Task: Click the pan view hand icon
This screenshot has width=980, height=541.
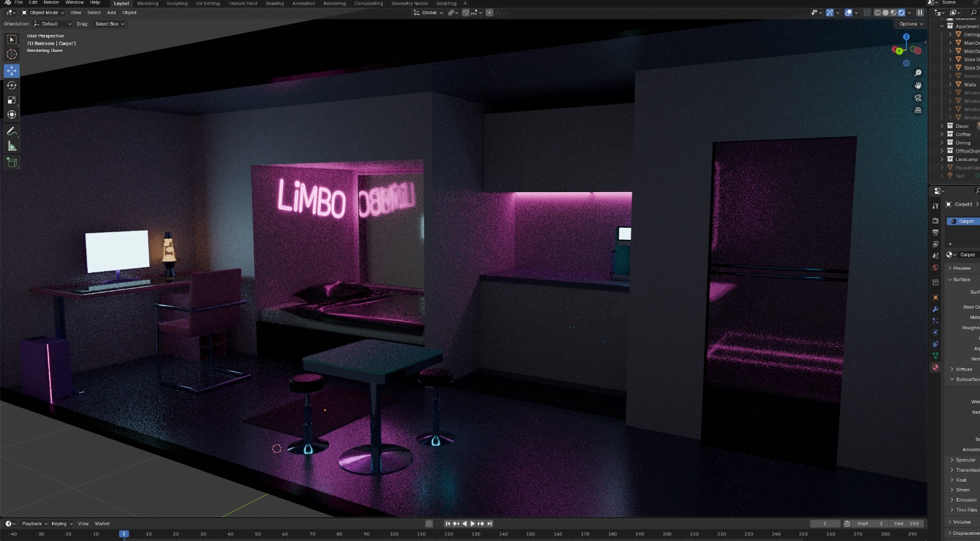Action: pyautogui.click(x=918, y=86)
